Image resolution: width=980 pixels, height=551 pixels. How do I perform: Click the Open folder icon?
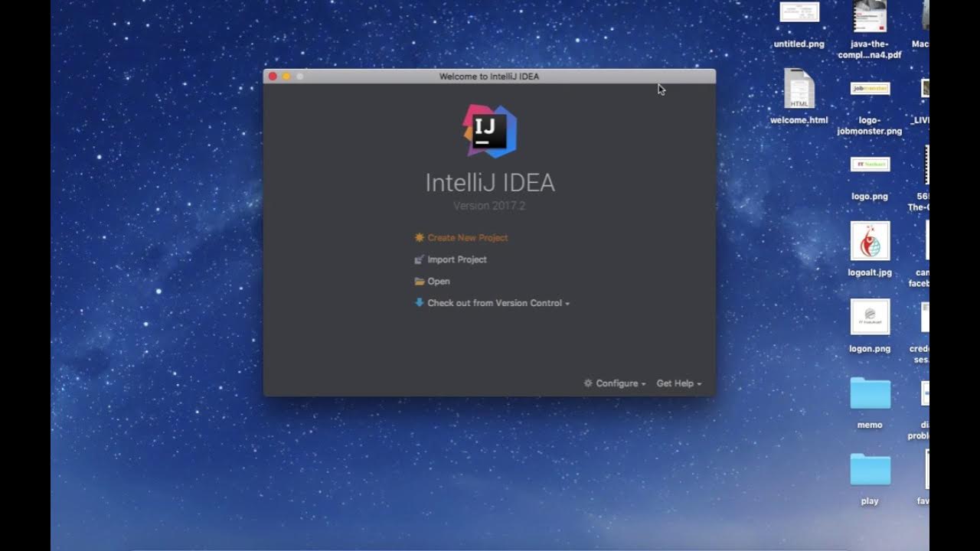[419, 282]
